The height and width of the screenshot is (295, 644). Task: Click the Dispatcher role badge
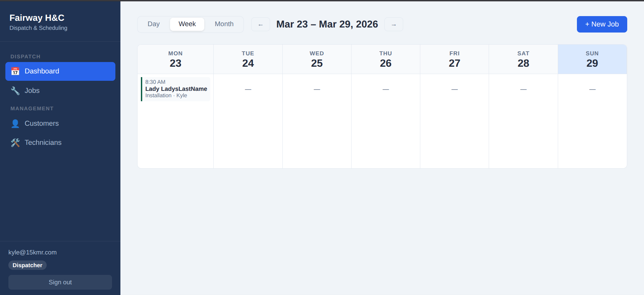pyautogui.click(x=27, y=265)
